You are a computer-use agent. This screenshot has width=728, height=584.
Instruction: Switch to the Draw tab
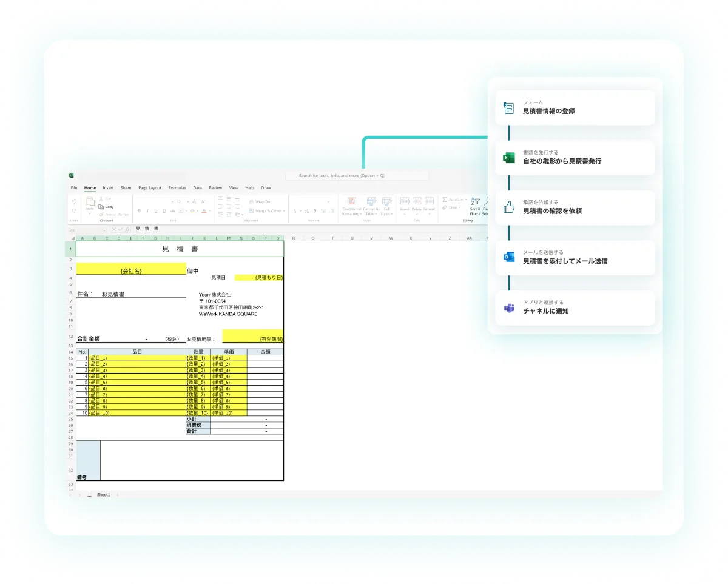[266, 188]
